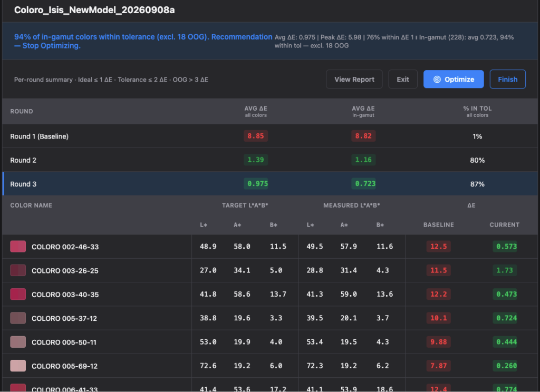Click the 7.87 baseline ΔE badge
Image resolution: width=540 pixels, height=392 pixels.
click(438, 366)
